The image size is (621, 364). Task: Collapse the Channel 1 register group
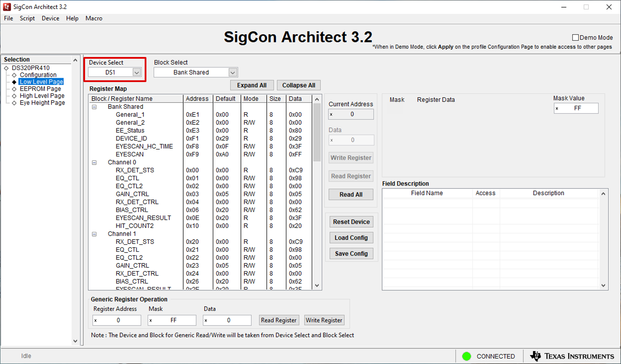click(x=94, y=234)
